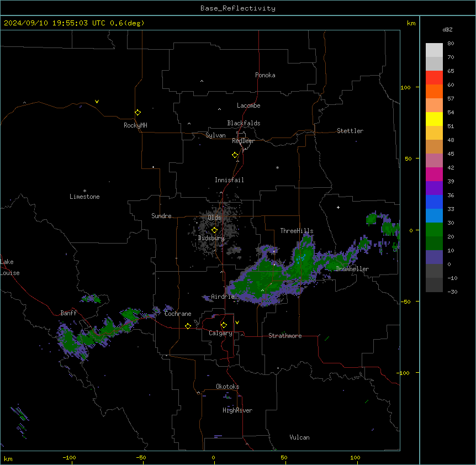Click the yellow diamond marker above Calgary label

(224, 325)
